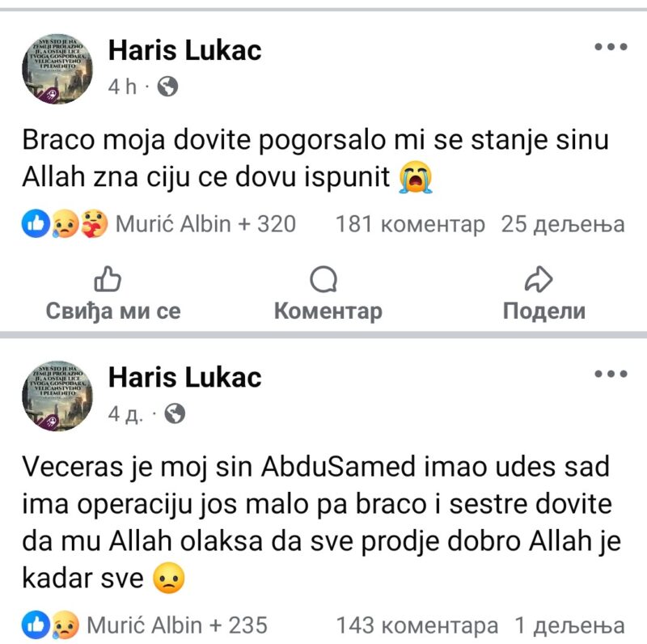
Task: View the 1 share on second post
Action: click(x=569, y=625)
